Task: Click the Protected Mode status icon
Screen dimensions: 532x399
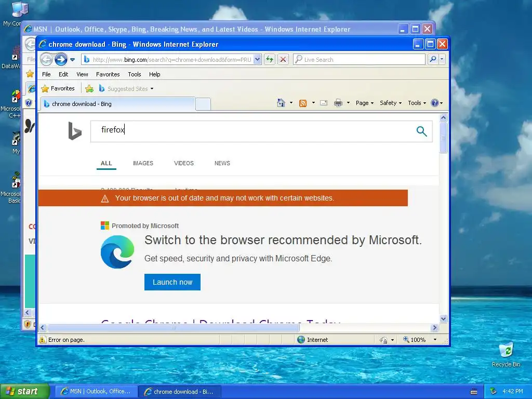Action: point(383,340)
